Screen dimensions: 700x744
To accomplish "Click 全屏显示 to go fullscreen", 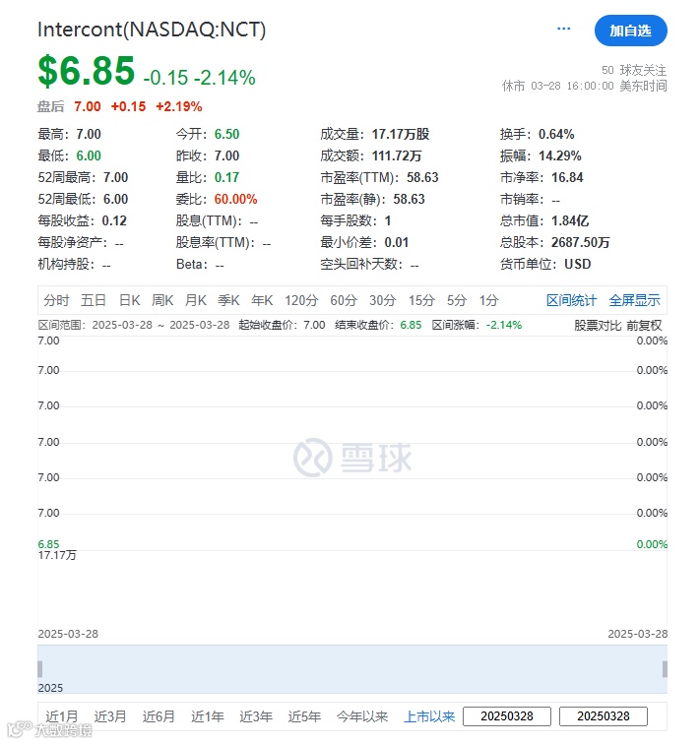I will [634, 300].
